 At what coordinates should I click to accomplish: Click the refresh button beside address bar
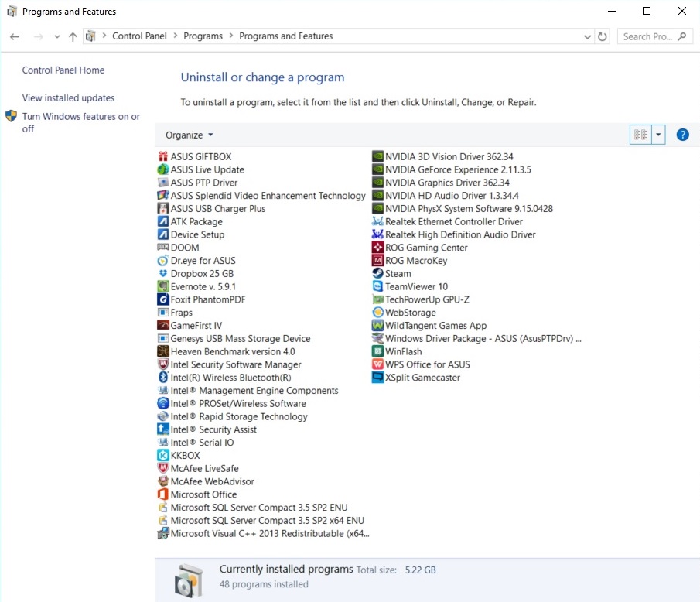tap(603, 36)
